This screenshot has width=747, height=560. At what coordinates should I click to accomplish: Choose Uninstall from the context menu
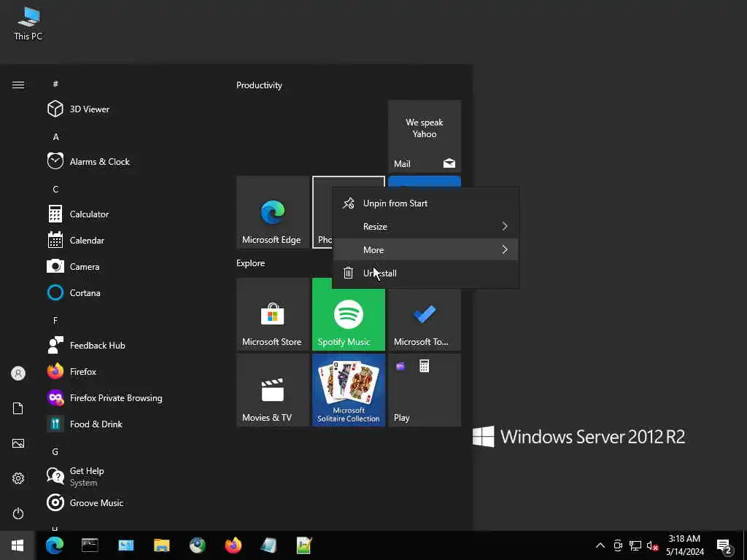click(425, 273)
